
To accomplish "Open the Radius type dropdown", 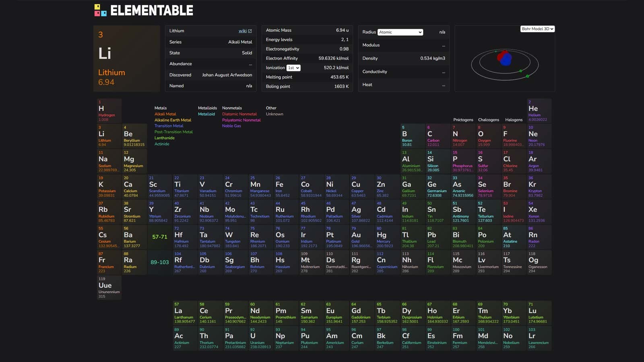I will 400,32.
